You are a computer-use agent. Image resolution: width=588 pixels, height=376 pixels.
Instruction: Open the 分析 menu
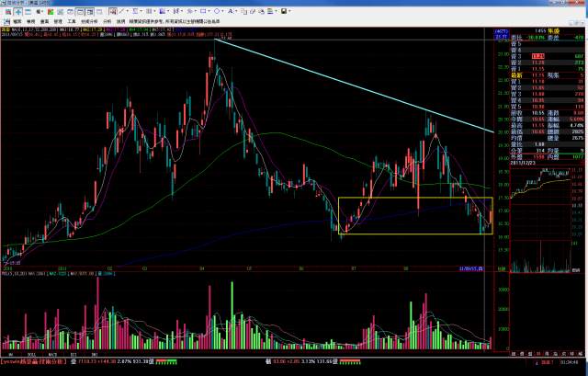(x=107, y=22)
